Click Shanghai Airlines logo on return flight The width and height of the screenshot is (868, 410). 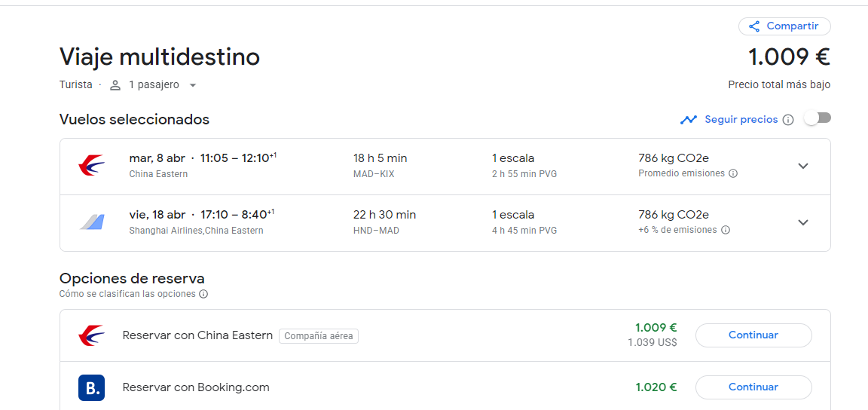[x=91, y=222]
